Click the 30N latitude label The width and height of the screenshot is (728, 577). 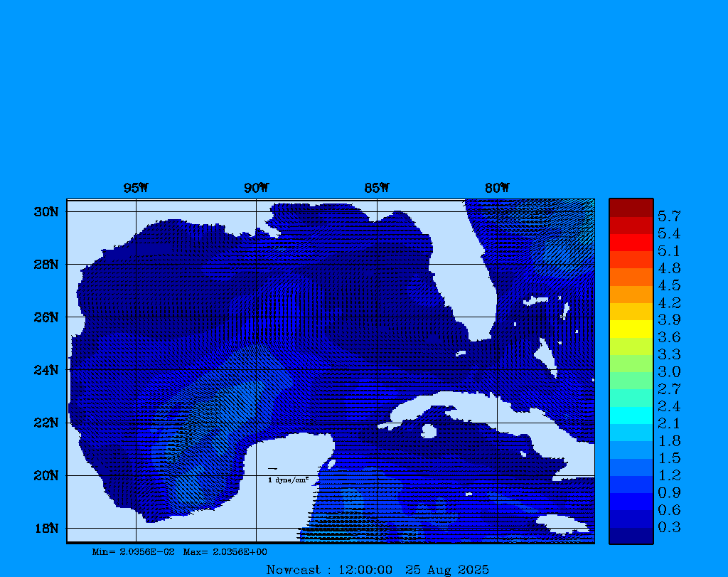pyautogui.click(x=45, y=212)
